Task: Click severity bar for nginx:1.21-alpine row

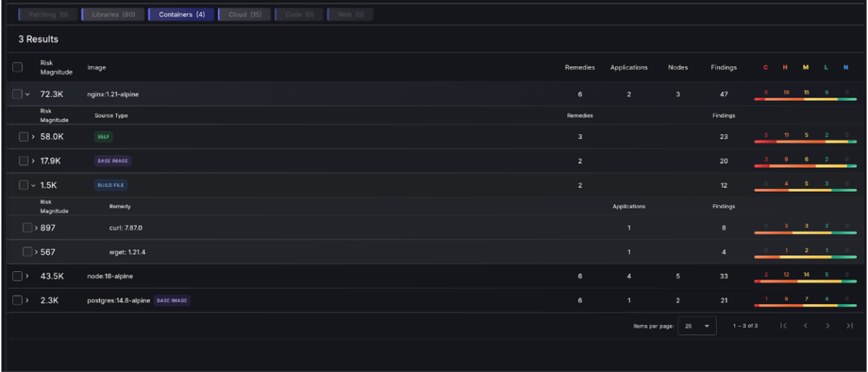Action: pyautogui.click(x=805, y=98)
